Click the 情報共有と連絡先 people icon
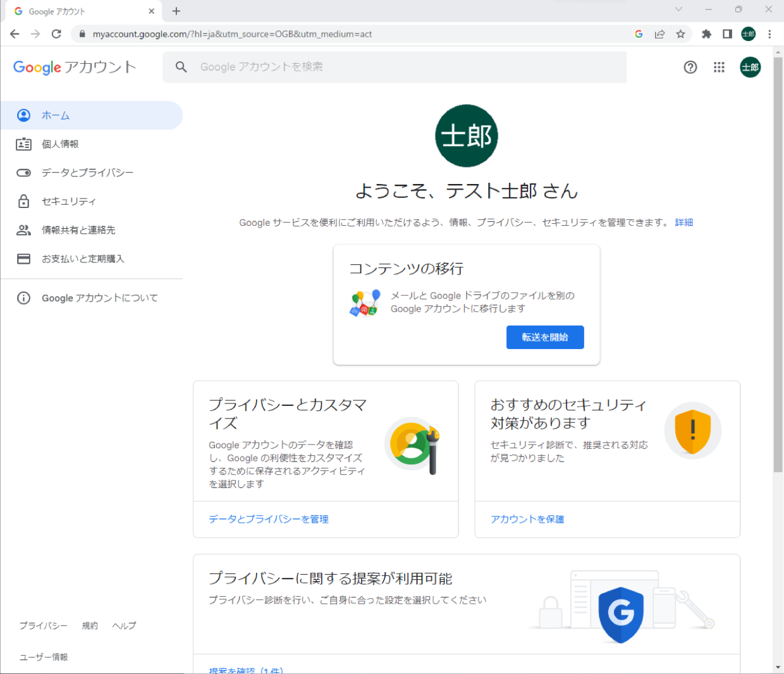This screenshot has height=674, width=784. tap(23, 230)
